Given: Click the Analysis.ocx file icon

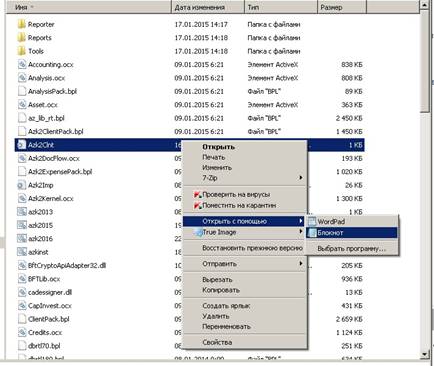Looking at the screenshot, I should [22, 78].
